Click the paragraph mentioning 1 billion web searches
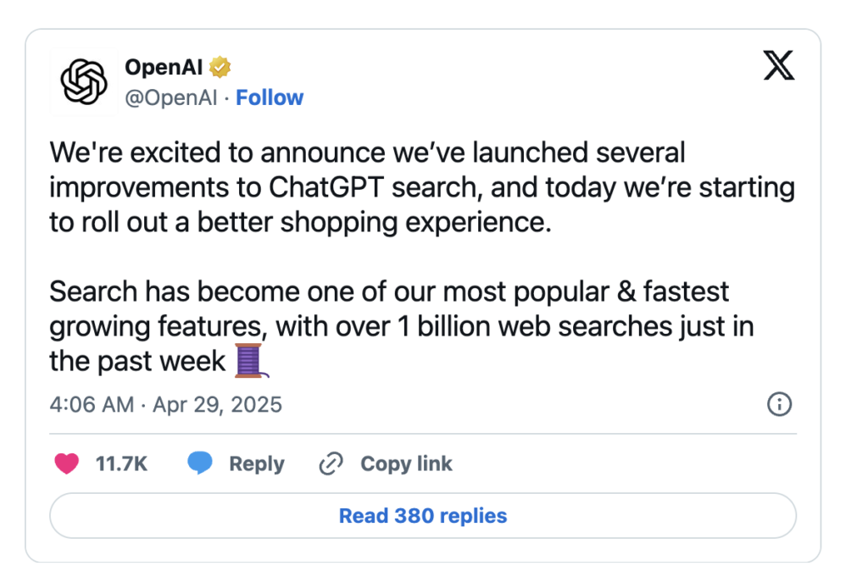The height and width of the screenshot is (588, 868). tap(402, 326)
